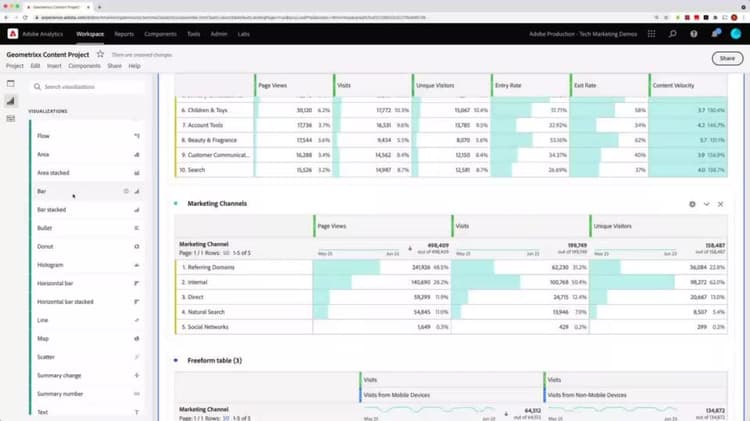Click the user profile avatar
Image resolution: width=750 pixels, height=421 pixels.
(x=736, y=34)
